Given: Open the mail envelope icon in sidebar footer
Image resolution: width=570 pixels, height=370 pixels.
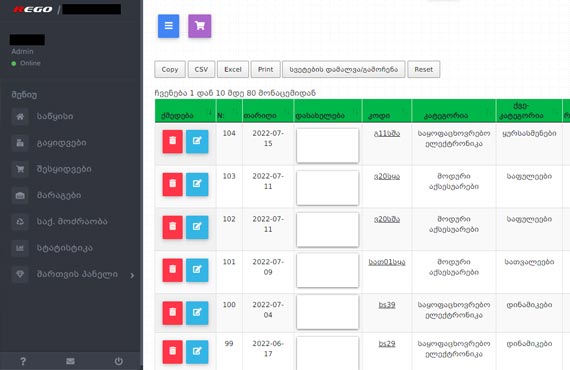Looking at the screenshot, I should (71, 361).
